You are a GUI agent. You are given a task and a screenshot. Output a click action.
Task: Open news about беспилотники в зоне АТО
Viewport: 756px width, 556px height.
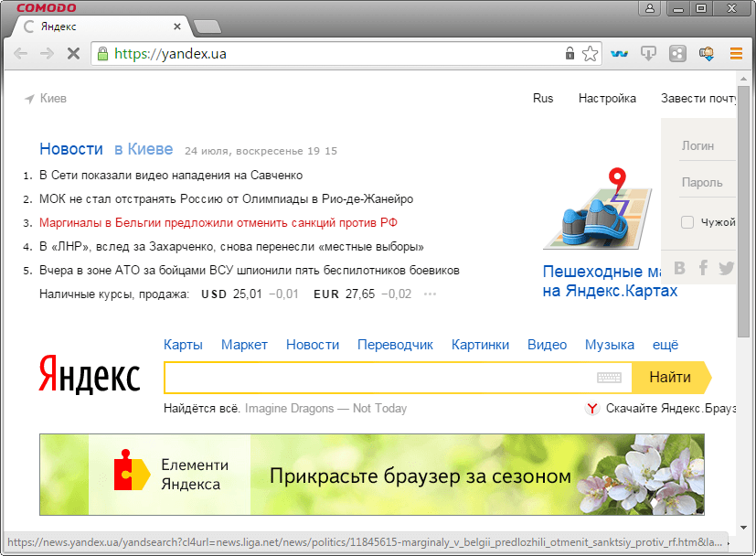(250, 271)
